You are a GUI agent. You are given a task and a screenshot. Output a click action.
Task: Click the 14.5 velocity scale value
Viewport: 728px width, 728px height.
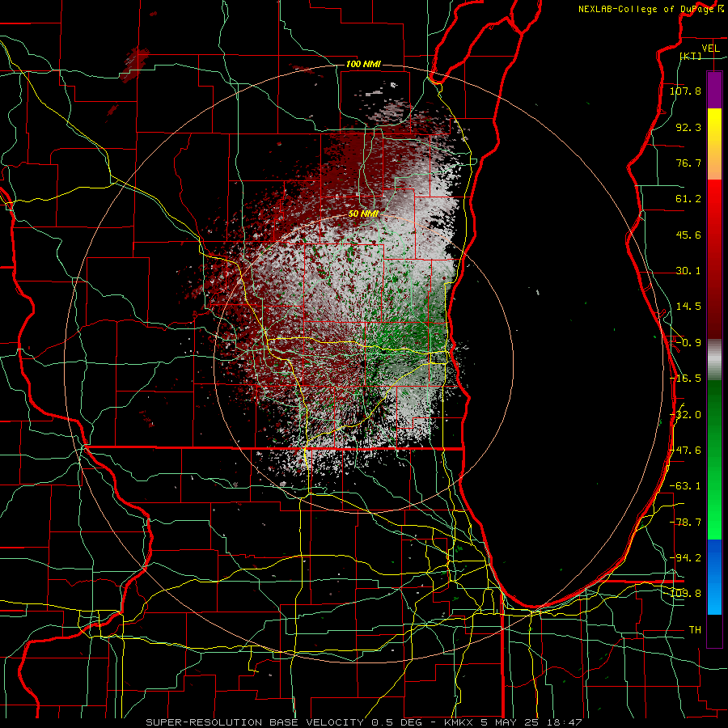(x=688, y=307)
